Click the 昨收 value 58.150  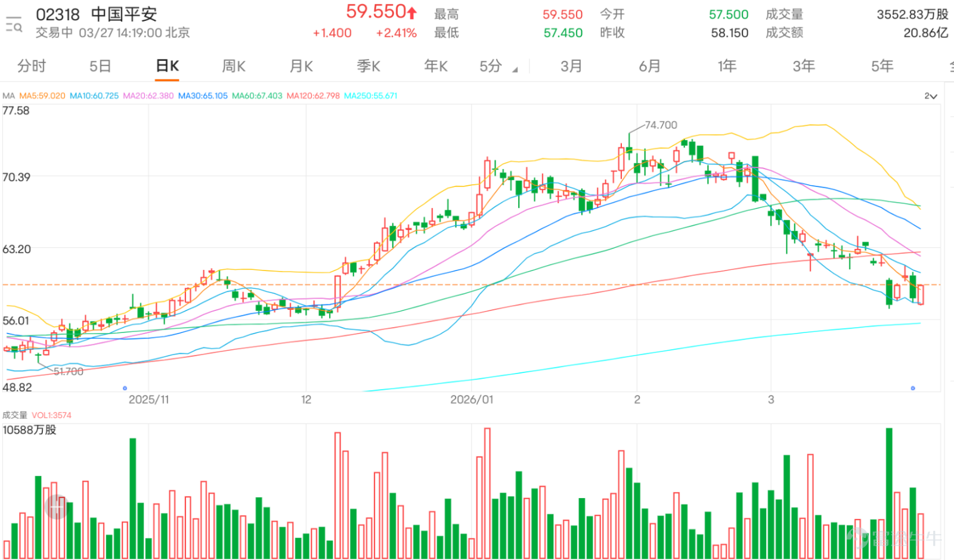(729, 33)
